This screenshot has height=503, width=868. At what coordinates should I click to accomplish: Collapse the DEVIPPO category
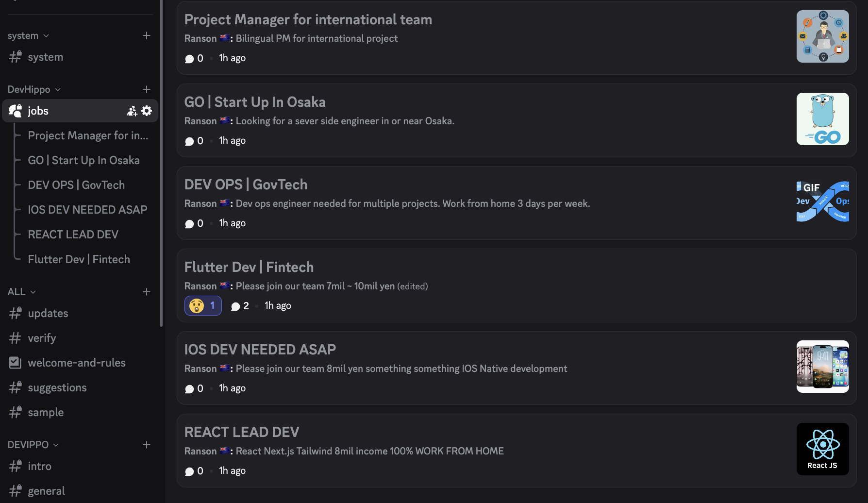pos(33,445)
